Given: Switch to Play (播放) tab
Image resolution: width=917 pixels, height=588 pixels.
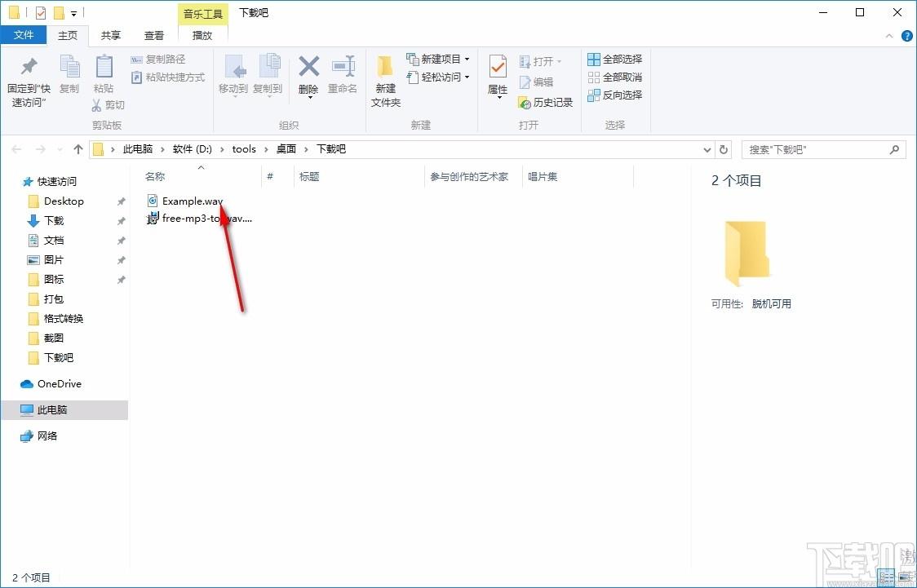Looking at the screenshot, I should pyautogui.click(x=202, y=36).
